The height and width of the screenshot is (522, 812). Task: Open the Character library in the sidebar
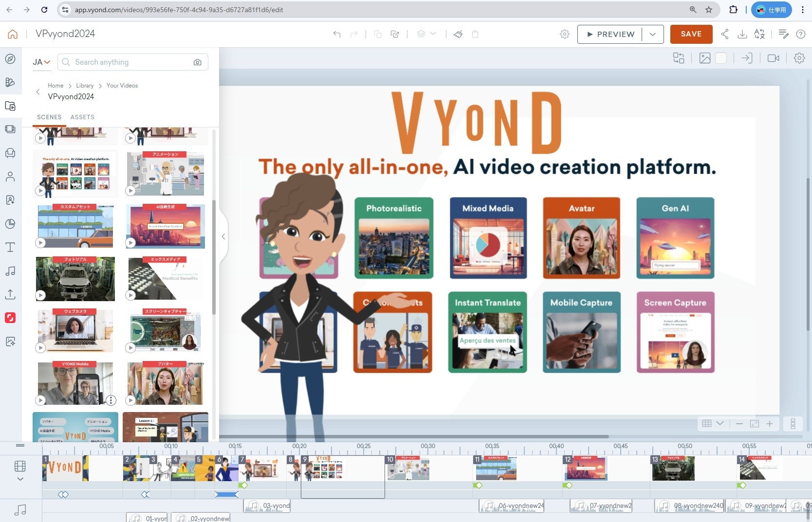[10, 177]
